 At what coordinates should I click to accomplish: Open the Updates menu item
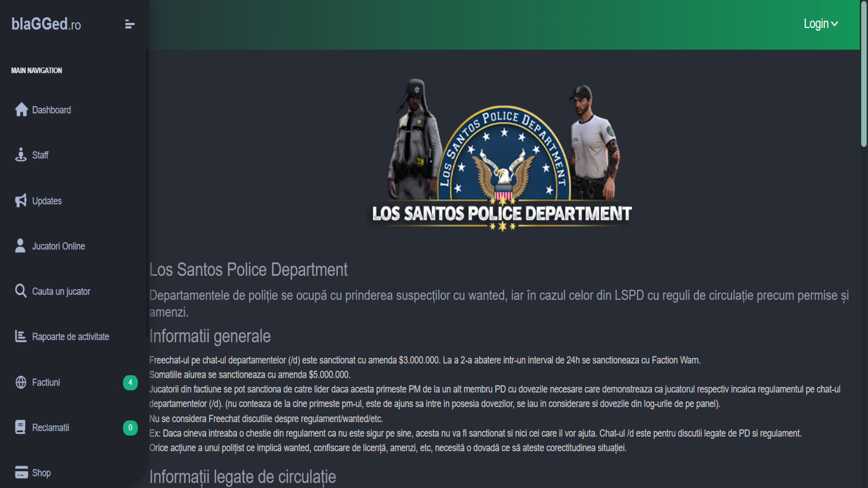(47, 201)
